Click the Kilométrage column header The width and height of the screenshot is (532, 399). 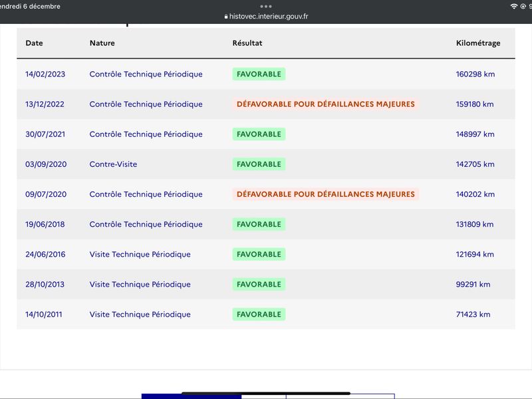tap(478, 43)
